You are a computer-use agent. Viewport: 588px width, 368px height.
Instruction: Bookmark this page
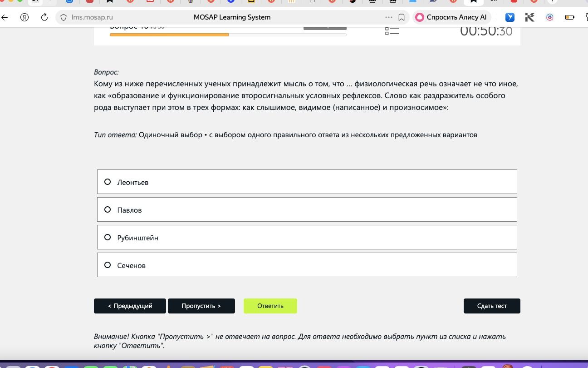(402, 17)
